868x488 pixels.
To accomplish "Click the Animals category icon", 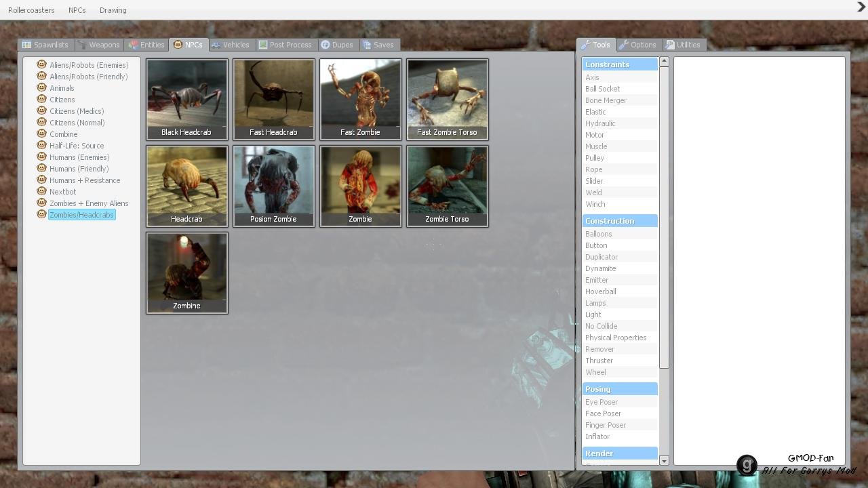I will pyautogui.click(x=41, y=87).
